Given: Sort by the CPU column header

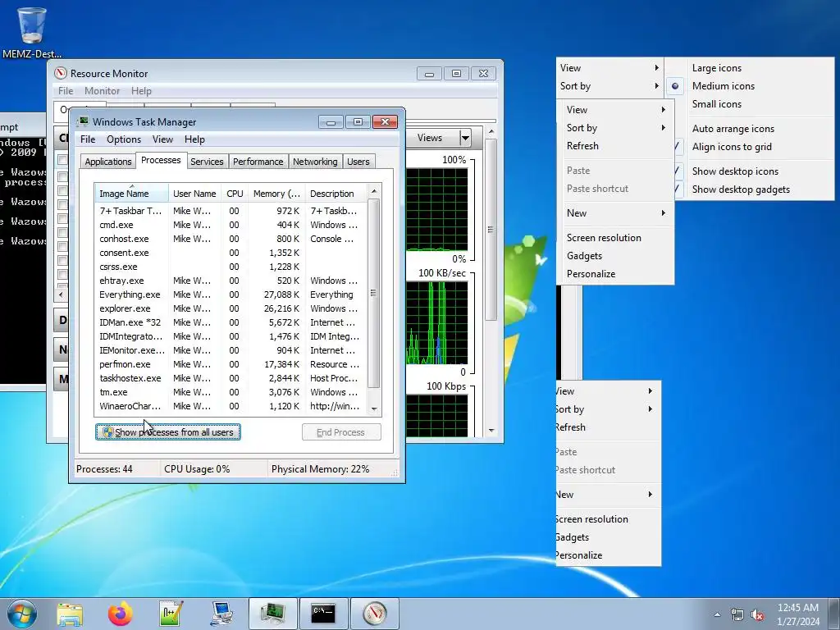Looking at the screenshot, I should click(235, 194).
